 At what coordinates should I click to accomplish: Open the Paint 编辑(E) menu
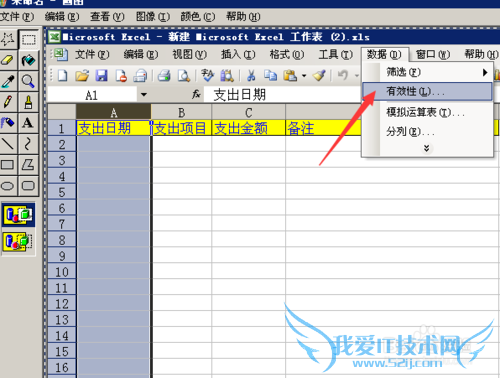62,16
